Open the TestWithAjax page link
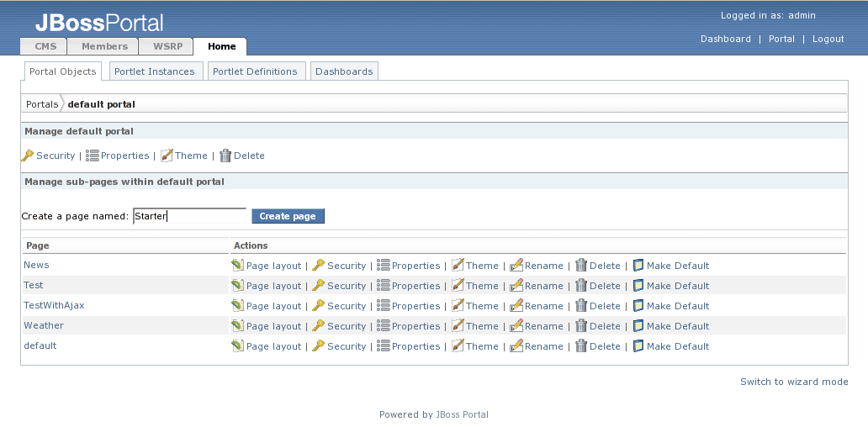Viewport: 868px width, 427px height. pyautogui.click(x=54, y=305)
